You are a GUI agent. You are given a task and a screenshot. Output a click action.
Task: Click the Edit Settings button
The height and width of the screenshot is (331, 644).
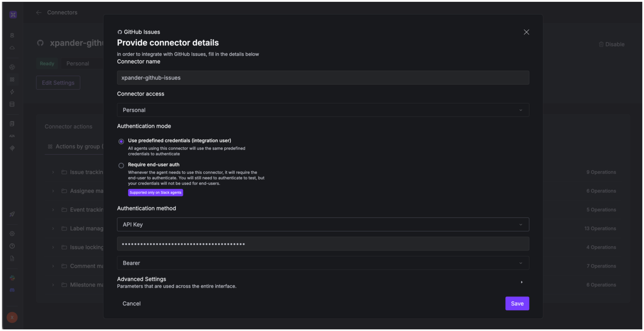(x=58, y=82)
